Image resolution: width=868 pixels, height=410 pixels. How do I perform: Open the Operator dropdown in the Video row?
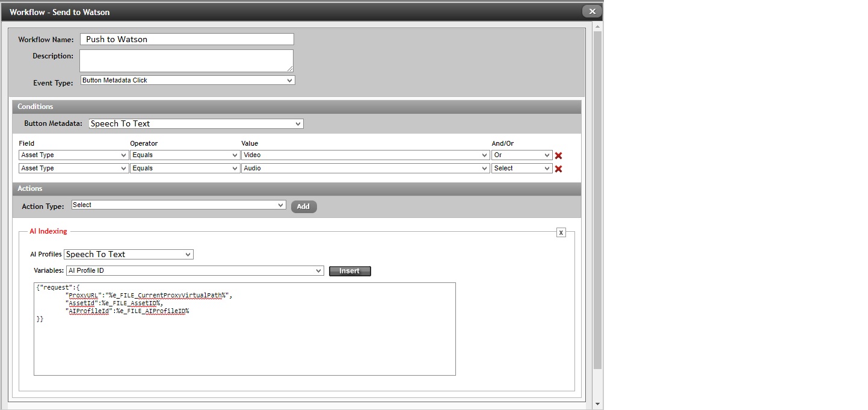185,155
